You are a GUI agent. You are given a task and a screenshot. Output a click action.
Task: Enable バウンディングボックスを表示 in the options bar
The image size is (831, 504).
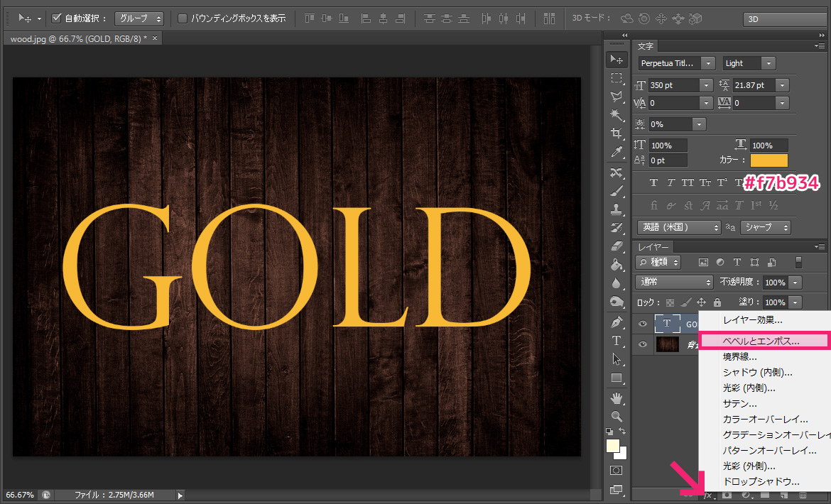click(x=182, y=18)
